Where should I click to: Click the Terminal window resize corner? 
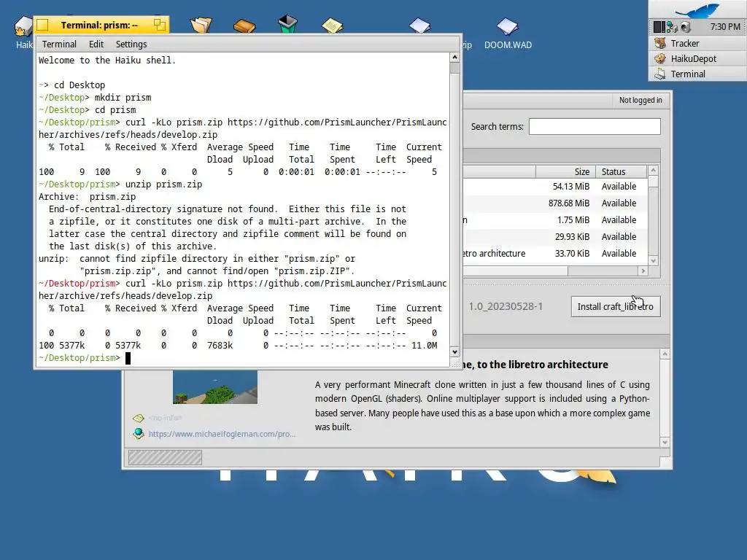455,363
